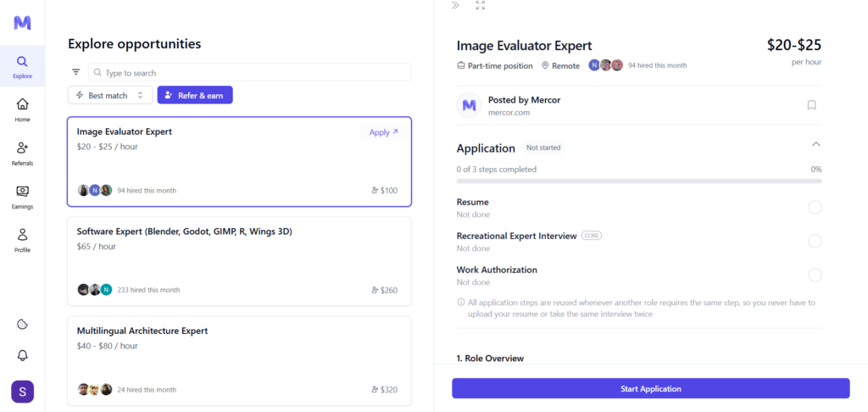Open the user avatar S icon

pos(22,392)
